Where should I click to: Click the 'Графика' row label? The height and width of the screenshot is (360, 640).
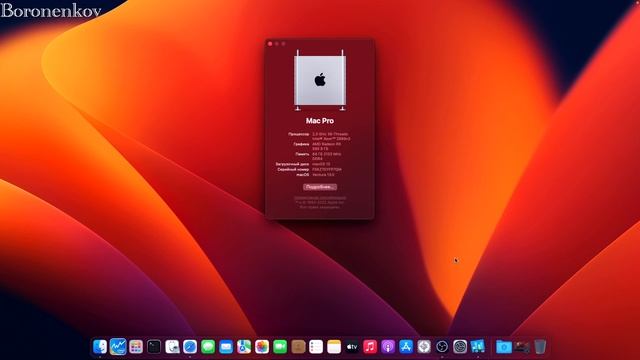(x=301, y=144)
